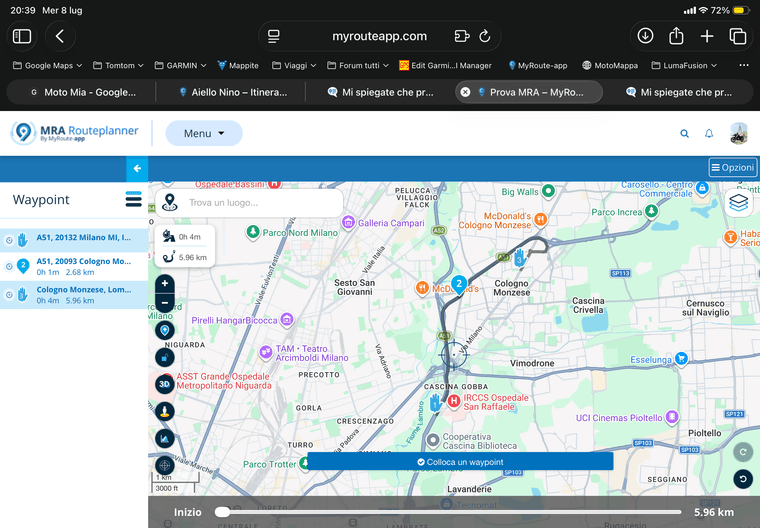
Task: Open search magnifier in MRA header
Action: [x=684, y=133]
